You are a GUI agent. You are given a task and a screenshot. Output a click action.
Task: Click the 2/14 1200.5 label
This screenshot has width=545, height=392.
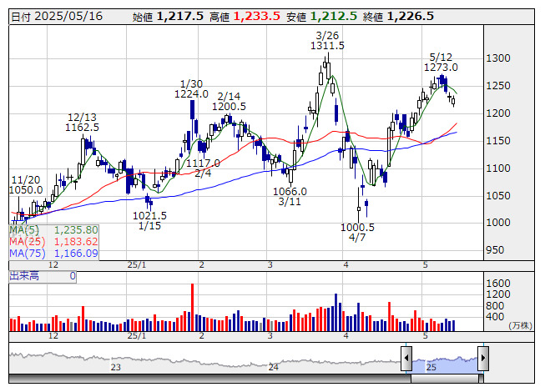[229, 102]
